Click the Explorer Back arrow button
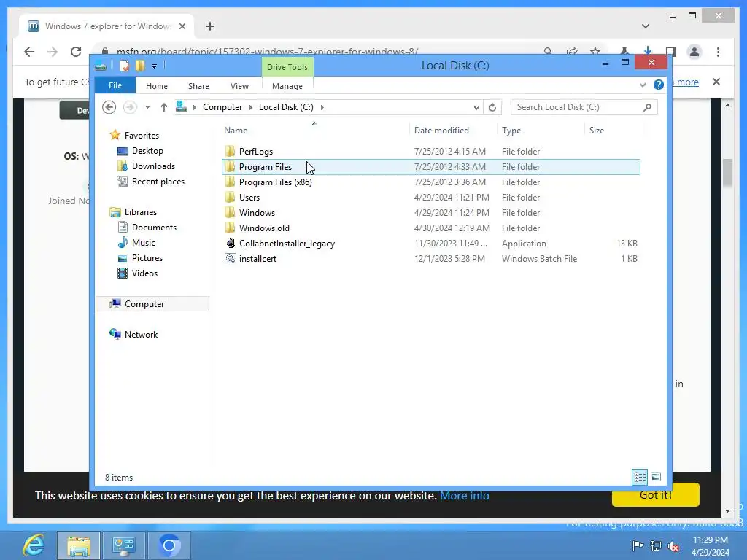 [x=109, y=107]
